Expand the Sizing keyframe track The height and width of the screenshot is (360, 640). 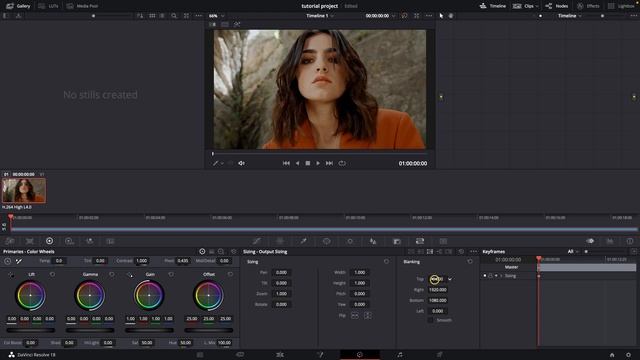pyautogui.click(x=501, y=276)
